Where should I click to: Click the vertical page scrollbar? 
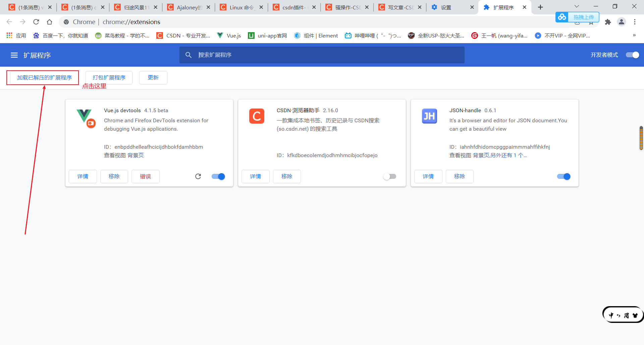641,138
